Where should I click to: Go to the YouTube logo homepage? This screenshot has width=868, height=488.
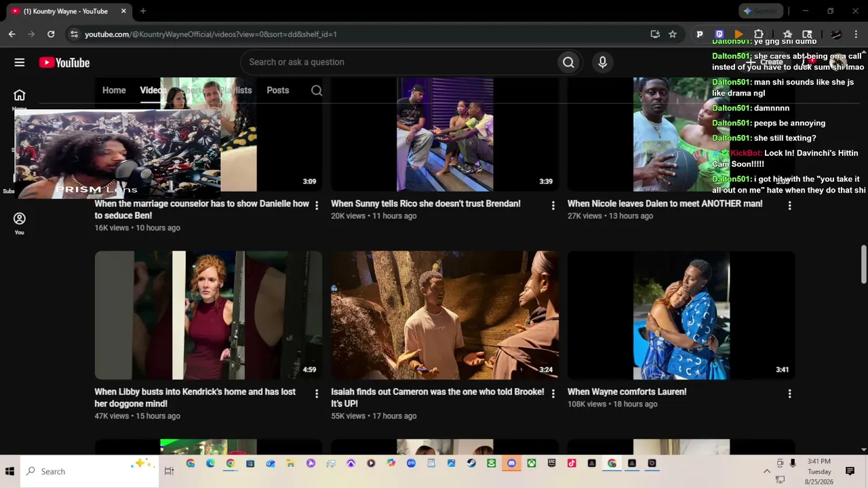pos(64,62)
